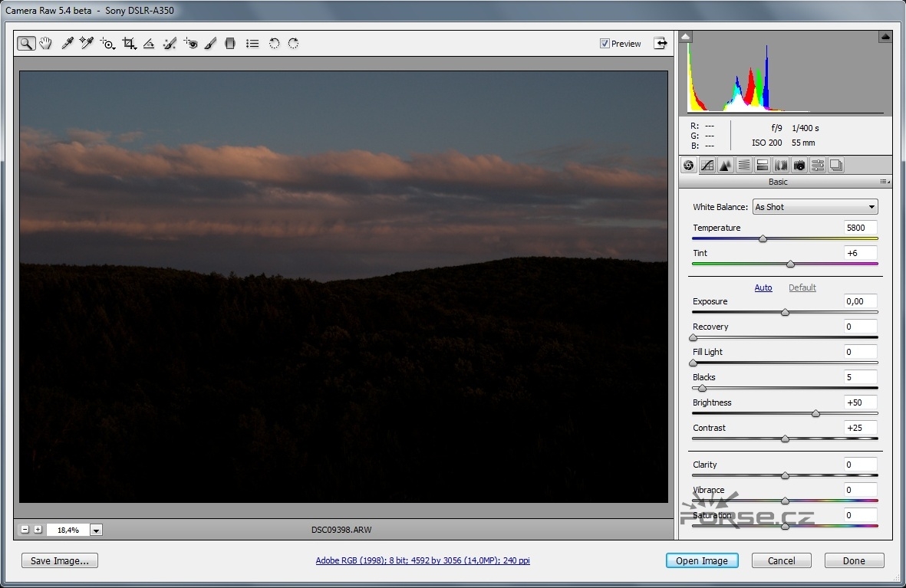
Task: Rotate image 90° clockwise
Action: click(294, 44)
